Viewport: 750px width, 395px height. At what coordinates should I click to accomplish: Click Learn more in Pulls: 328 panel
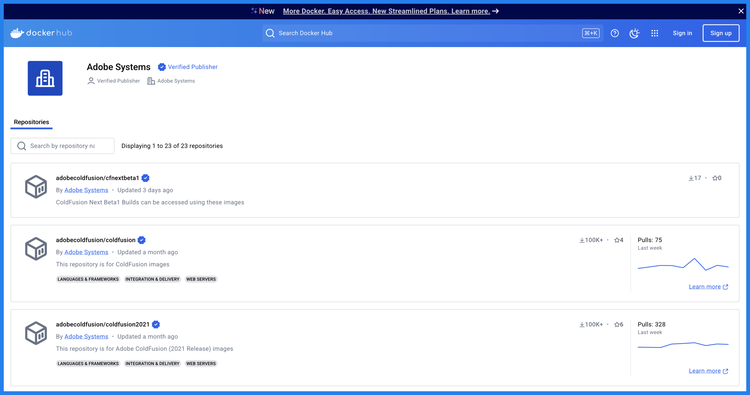708,371
